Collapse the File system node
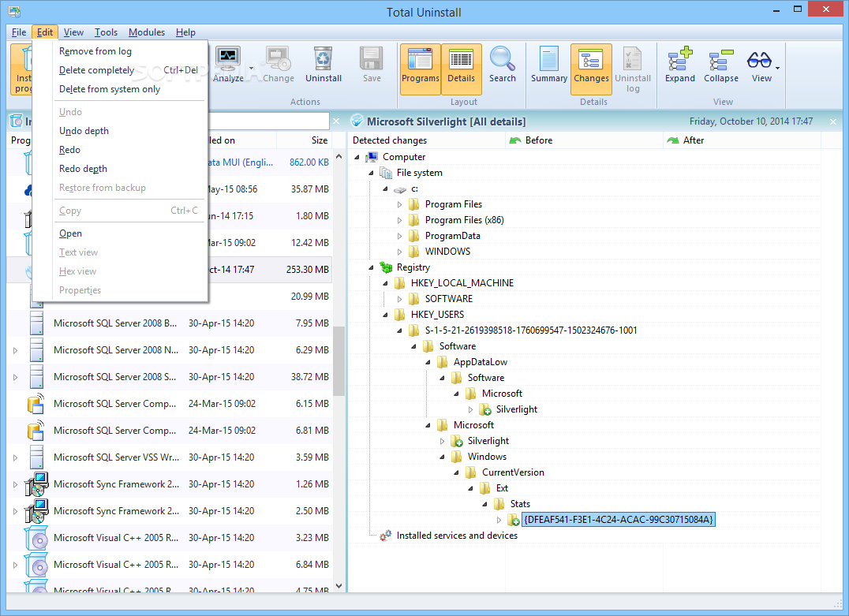 tap(371, 173)
